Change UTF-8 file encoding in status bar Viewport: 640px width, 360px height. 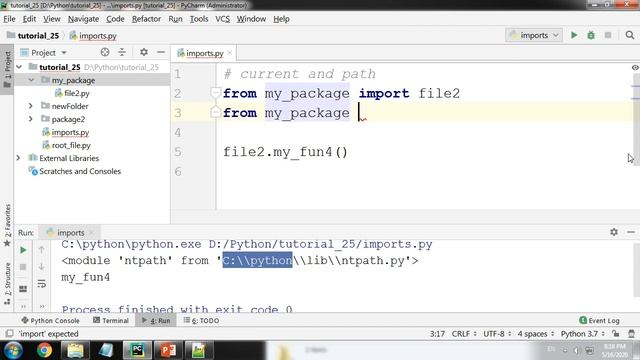(497, 333)
